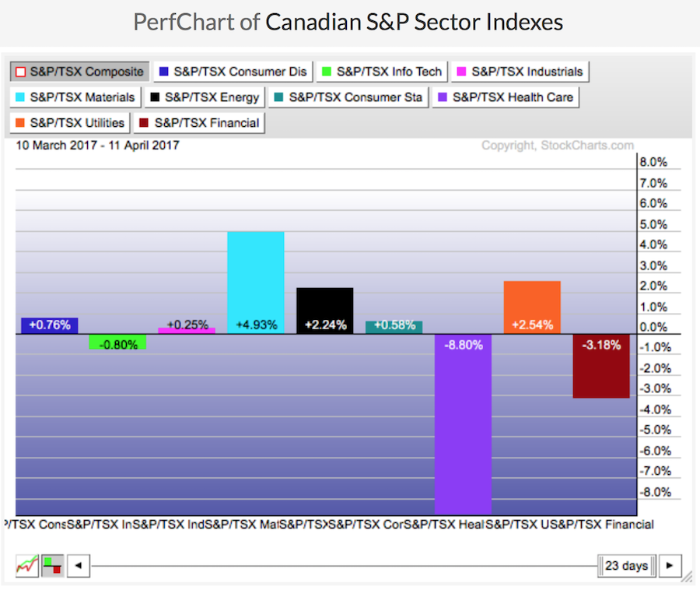Toggle the S&P/TSX Utilities legend button
The width and height of the screenshot is (700, 590).
69,123
